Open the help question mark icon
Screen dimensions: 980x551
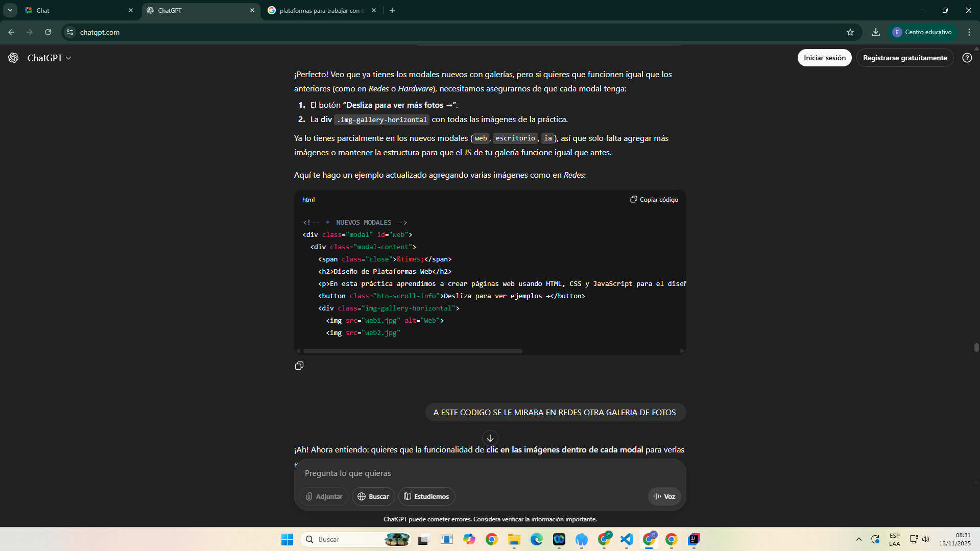coord(967,58)
